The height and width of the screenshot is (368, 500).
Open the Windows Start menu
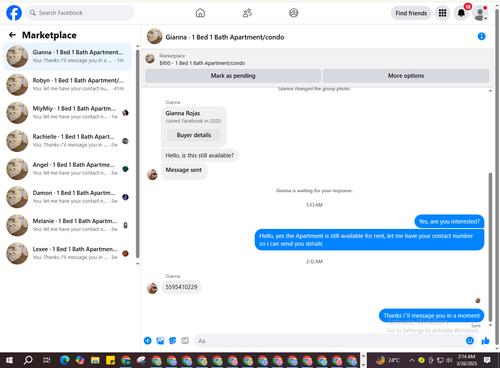9,360
